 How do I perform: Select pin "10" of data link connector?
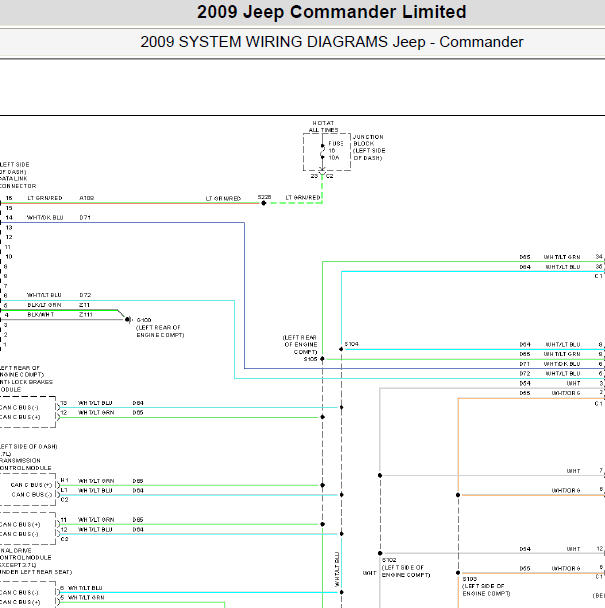click(x=9, y=256)
